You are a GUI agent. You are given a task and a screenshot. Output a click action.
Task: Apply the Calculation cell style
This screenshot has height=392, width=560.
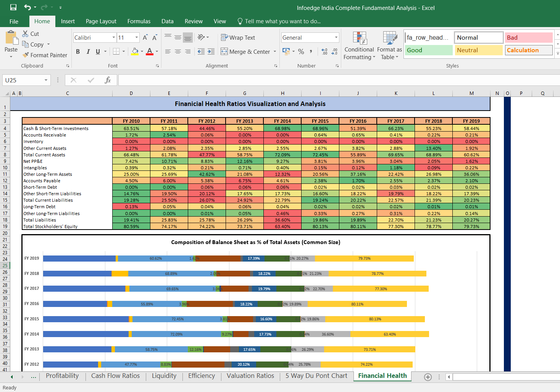529,50
